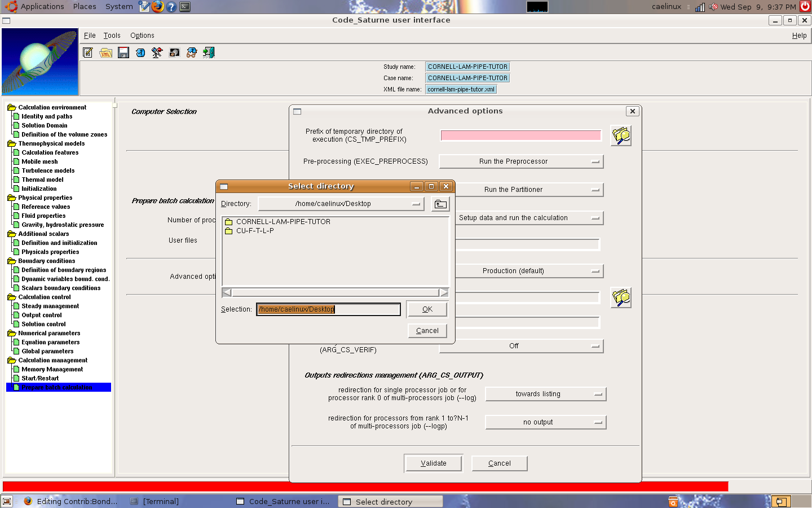This screenshot has height=508, width=812.
Task: Click Cancel in Select directory dialog
Action: click(427, 331)
